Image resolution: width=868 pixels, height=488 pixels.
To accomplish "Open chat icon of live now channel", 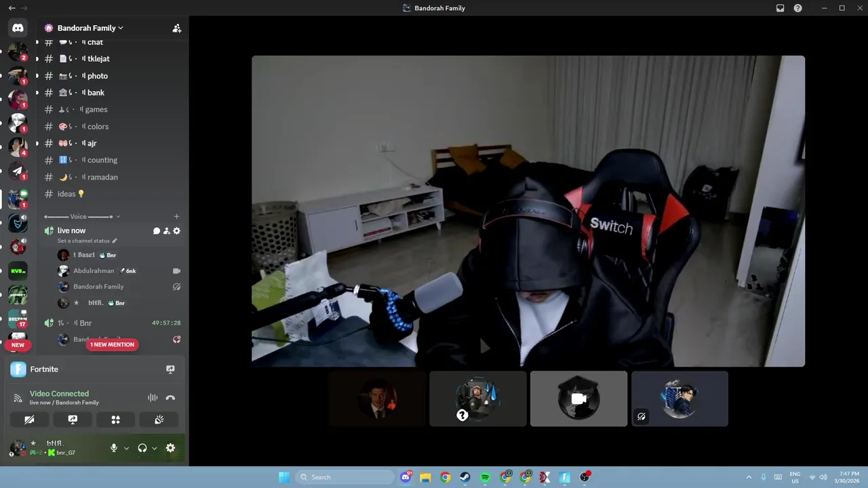I will tap(157, 231).
